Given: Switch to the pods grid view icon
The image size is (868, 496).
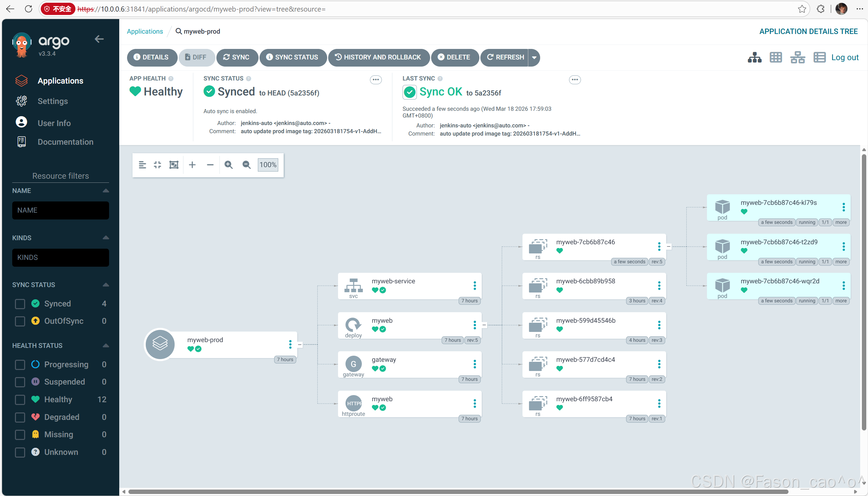Looking at the screenshot, I should [776, 57].
